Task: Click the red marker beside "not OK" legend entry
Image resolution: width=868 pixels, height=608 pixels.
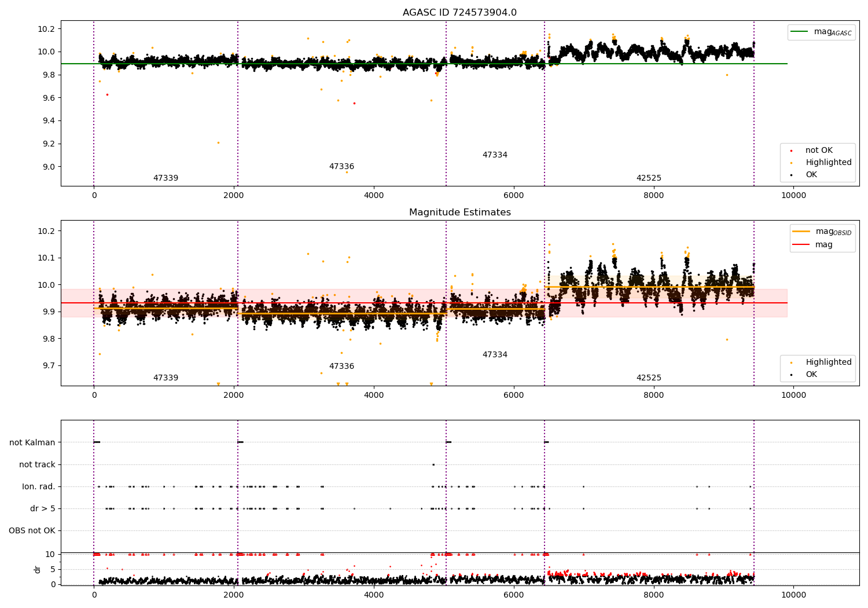Action: [791, 151]
